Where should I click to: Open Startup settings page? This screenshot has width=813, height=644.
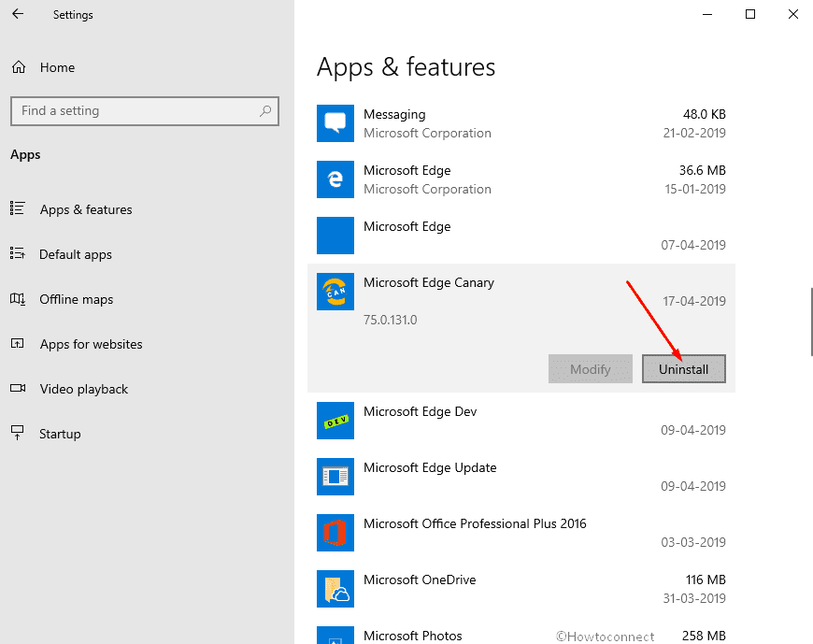[x=60, y=434]
